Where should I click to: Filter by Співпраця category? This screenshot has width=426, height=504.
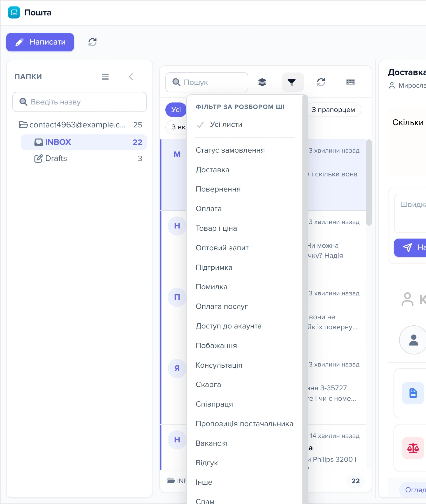(244, 404)
